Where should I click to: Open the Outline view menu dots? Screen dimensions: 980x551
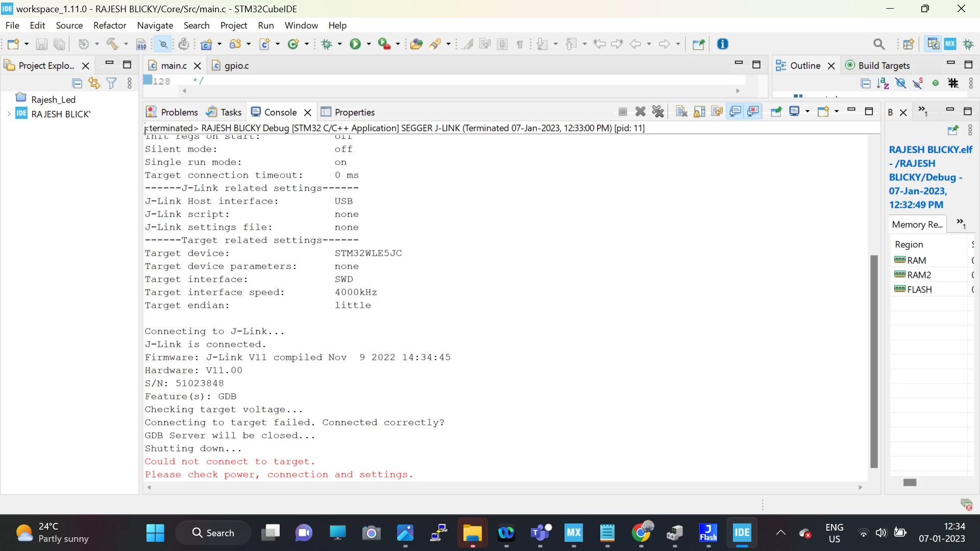tap(971, 83)
